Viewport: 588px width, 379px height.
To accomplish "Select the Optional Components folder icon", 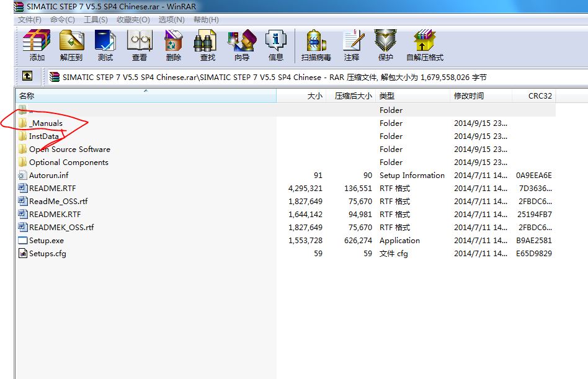I will click(x=22, y=162).
